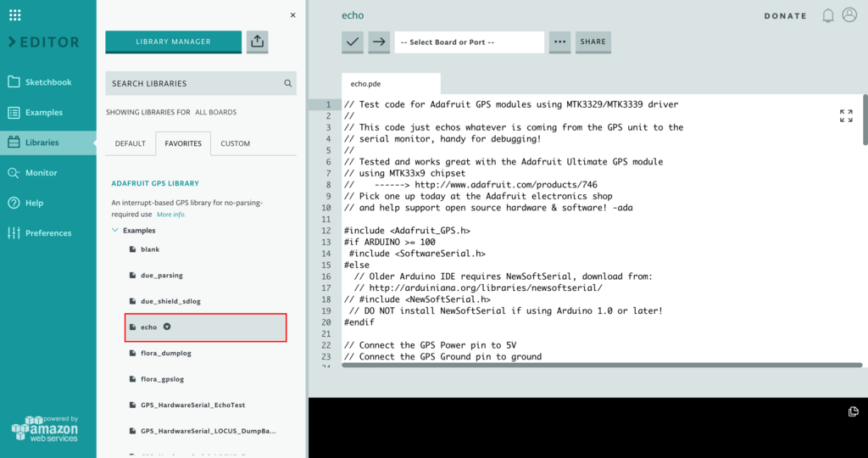The image size is (868, 458).
Task: Close the libraries panel
Action: click(292, 15)
